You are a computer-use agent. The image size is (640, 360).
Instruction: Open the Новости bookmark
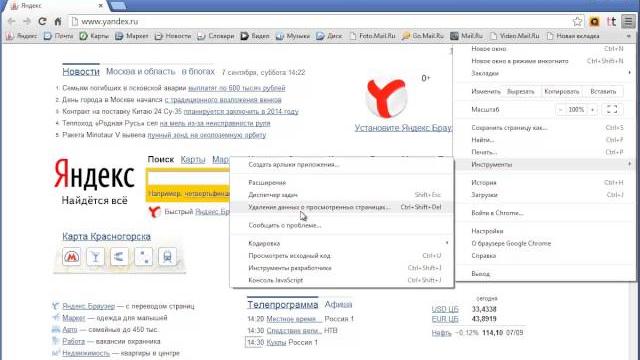coord(173,36)
